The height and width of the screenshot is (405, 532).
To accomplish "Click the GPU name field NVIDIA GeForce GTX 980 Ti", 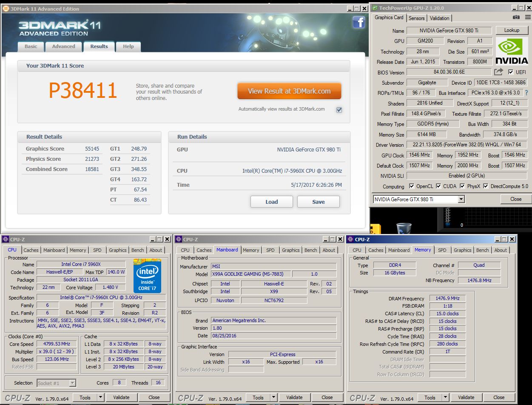I will (449, 31).
